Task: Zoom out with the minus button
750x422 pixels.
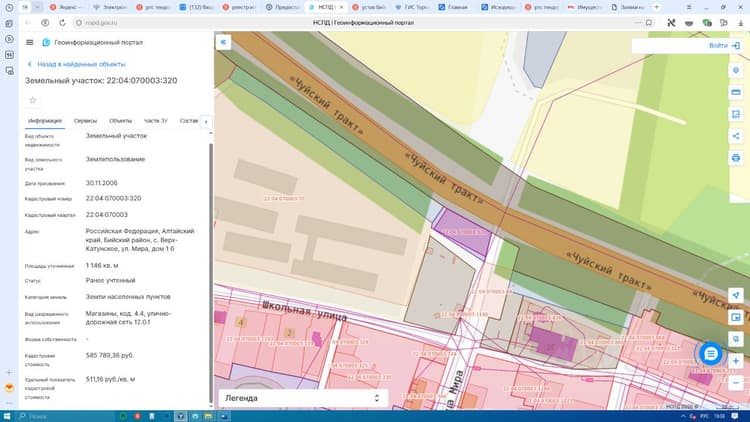Action: coord(736,383)
